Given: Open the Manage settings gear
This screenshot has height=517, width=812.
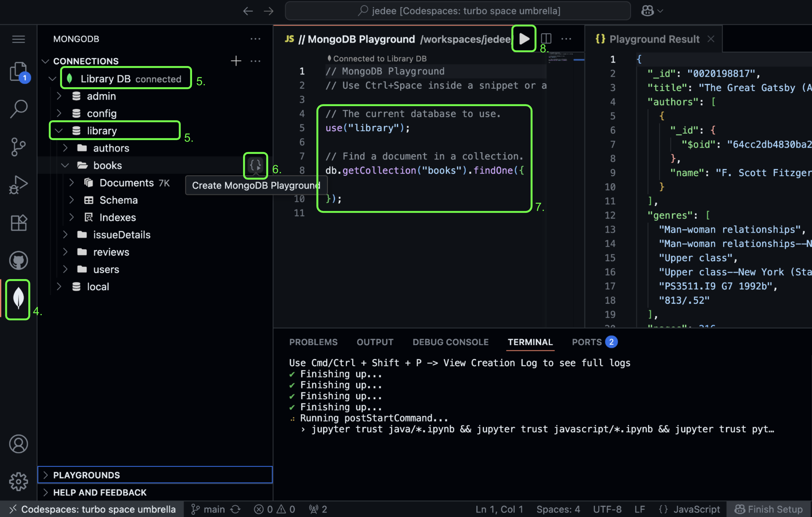Looking at the screenshot, I should (x=18, y=481).
